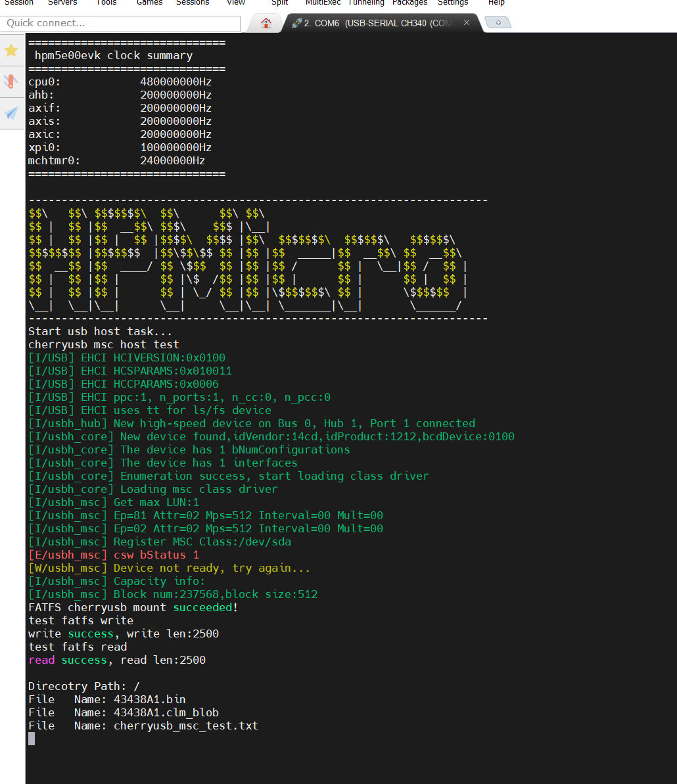Click the cherryusb_msc_test.txt file name
Viewport: 677px width, 784px height.
pyautogui.click(x=185, y=726)
